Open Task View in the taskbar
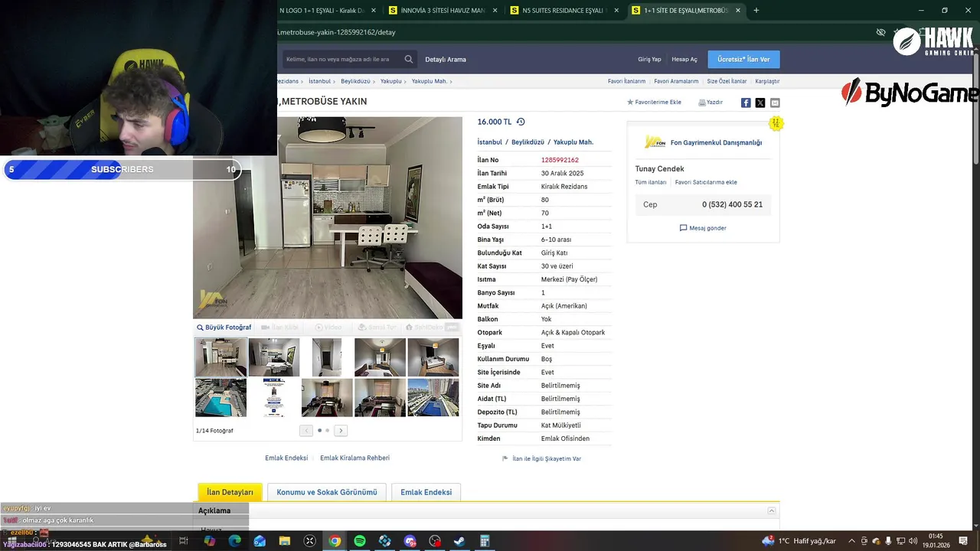Viewport: 980px width, 551px height. click(184, 541)
